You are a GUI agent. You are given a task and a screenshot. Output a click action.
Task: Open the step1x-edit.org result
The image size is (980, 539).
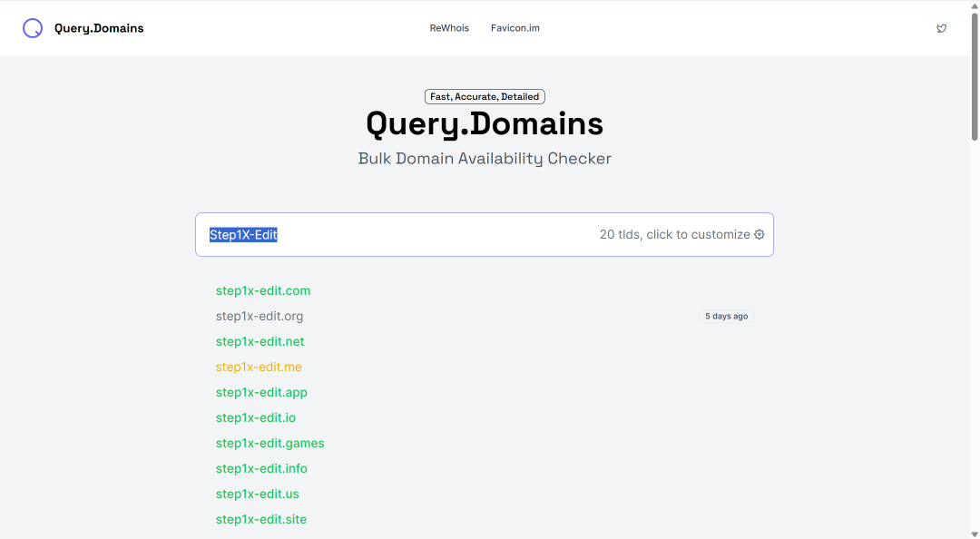pyautogui.click(x=260, y=317)
